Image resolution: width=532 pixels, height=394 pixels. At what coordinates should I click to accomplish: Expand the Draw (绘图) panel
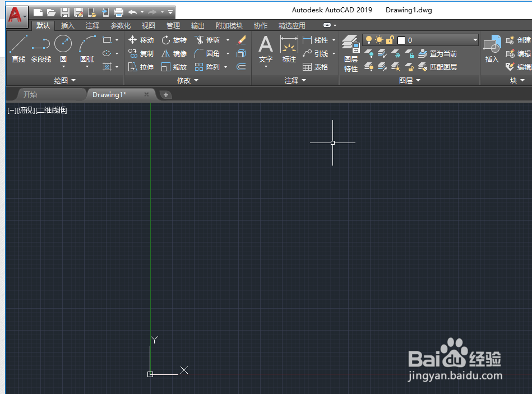(64, 80)
